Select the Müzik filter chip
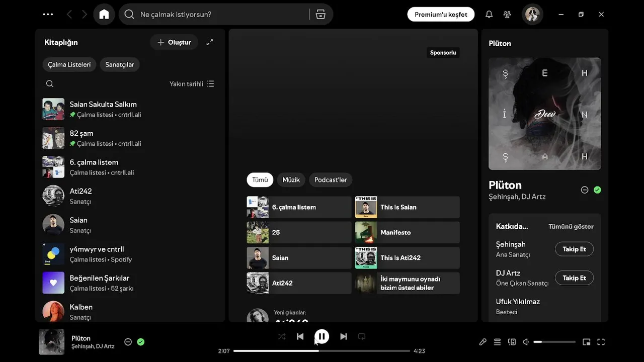Screen dimensions: 644x362 click(x=291, y=179)
